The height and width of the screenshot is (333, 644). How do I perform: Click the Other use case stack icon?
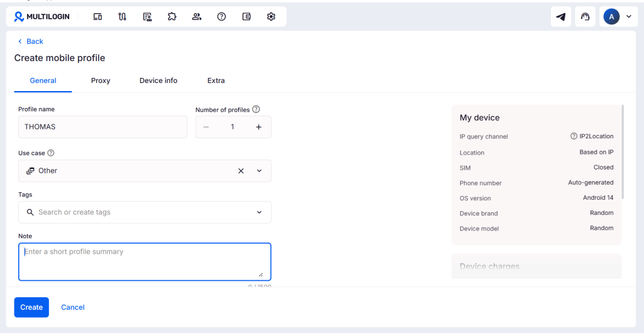click(x=30, y=171)
